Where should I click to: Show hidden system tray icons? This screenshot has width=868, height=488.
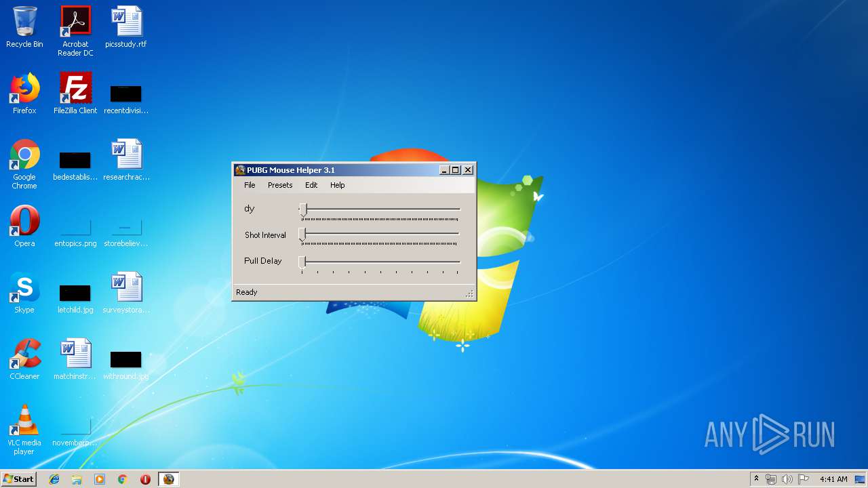[x=756, y=479]
